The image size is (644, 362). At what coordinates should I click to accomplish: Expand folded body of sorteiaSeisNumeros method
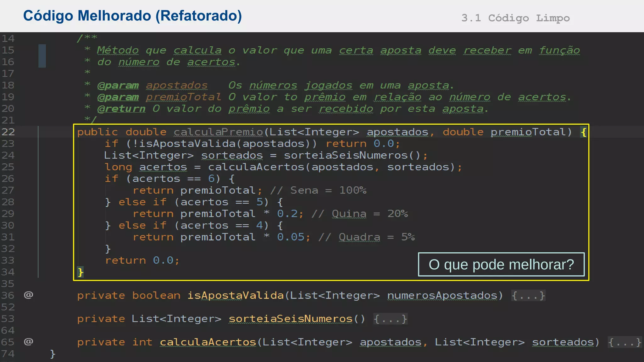[x=390, y=319]
